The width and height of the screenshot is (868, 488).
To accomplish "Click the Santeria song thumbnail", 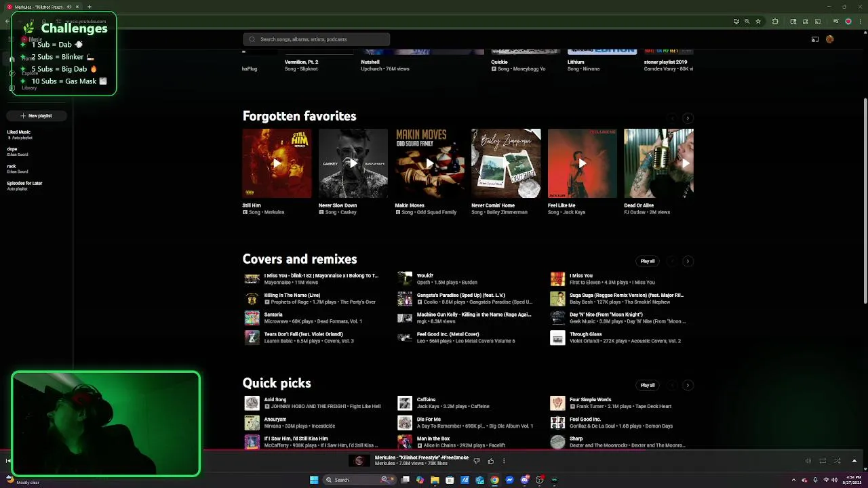I will click(252, 318).
